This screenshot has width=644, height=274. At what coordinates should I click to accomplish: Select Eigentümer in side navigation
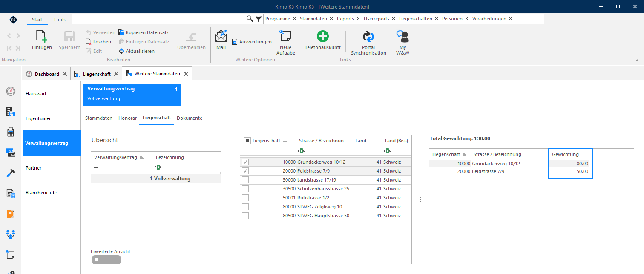[x=52, y=118]
